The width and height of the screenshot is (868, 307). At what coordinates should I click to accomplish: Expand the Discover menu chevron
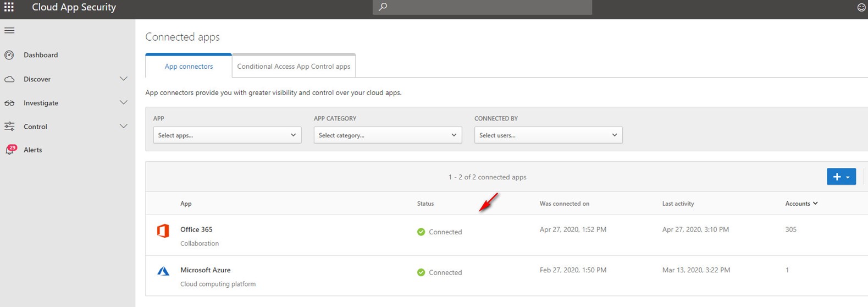[124, 79]
